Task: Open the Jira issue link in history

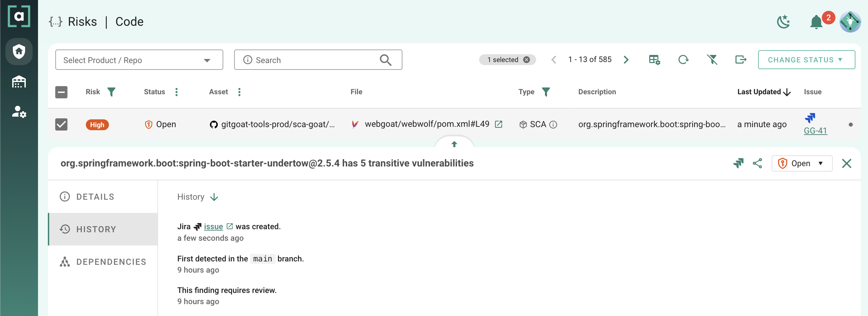Action: coord(213,226)
